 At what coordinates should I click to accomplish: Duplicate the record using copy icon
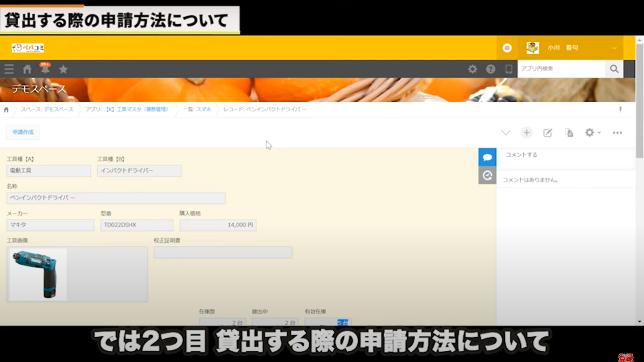click(x=569, y=132)
